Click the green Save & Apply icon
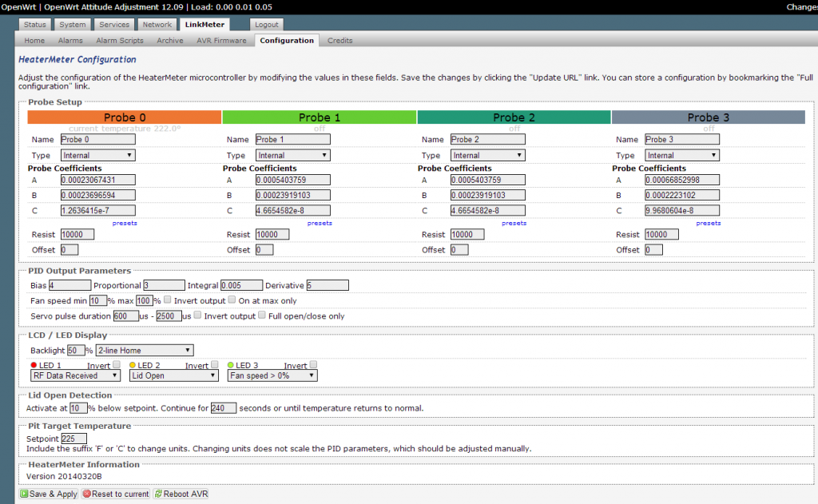 tap(24, 494)
